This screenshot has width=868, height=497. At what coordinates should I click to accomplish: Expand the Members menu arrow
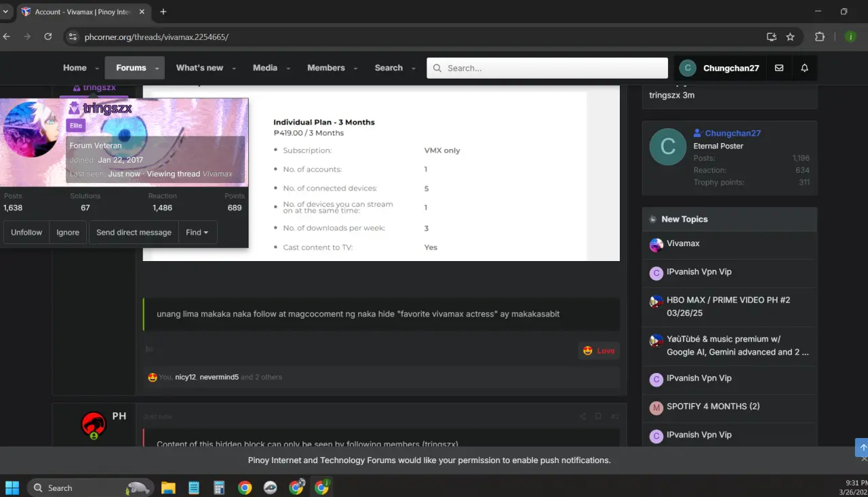tap(355, 68)
